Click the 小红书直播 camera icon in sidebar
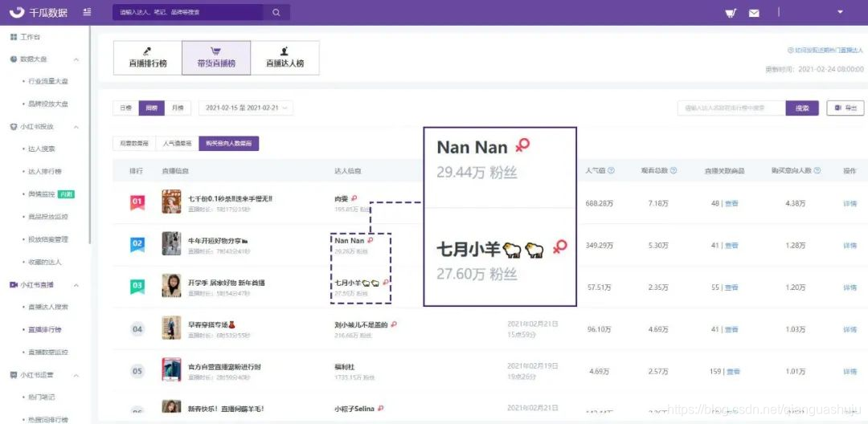The image size is (868, 424). [14, 285]
